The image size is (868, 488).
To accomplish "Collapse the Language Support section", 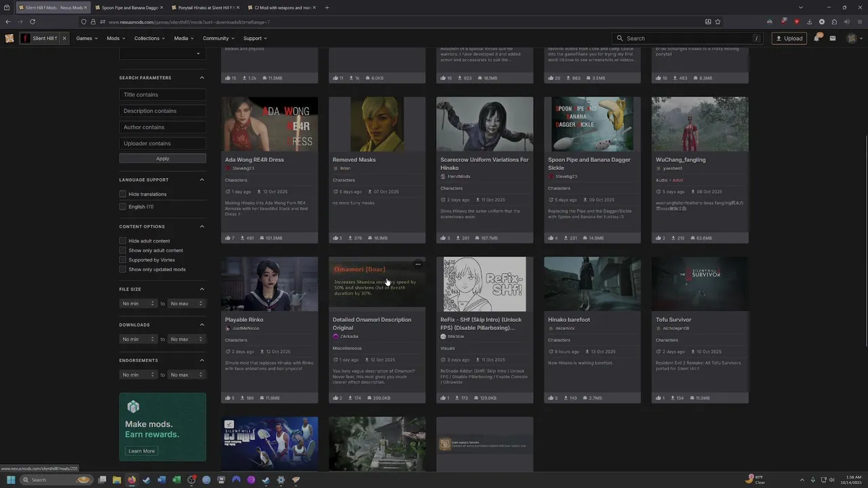I will 201,180.
